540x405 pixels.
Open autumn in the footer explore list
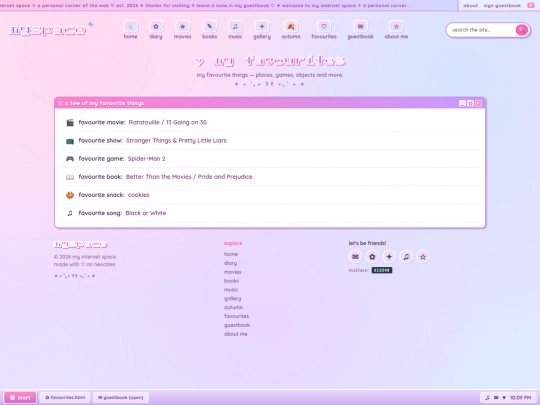233,308
